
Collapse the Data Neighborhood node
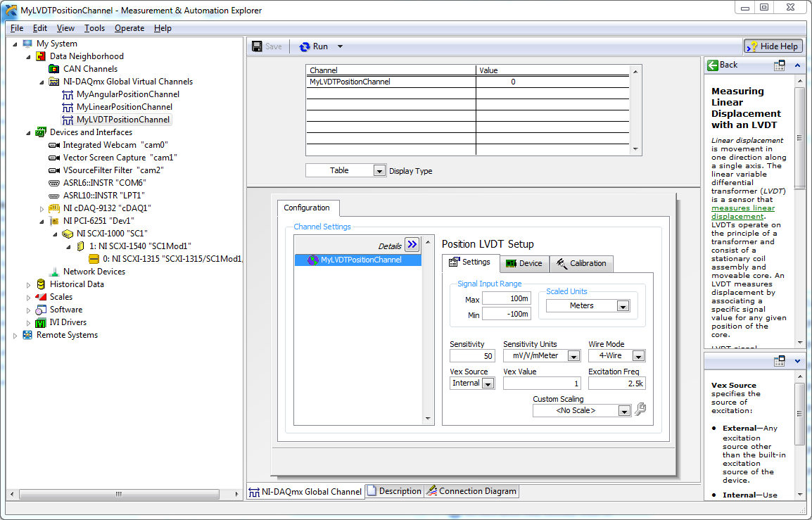(28, 56)
